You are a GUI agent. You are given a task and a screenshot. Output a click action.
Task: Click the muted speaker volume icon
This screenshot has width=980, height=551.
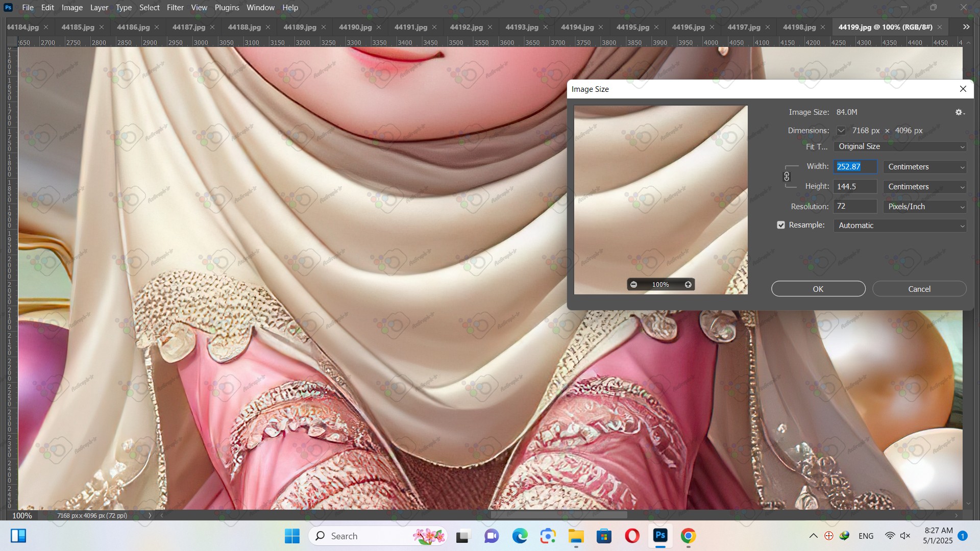pyautogui.click(x=905, y=536)
